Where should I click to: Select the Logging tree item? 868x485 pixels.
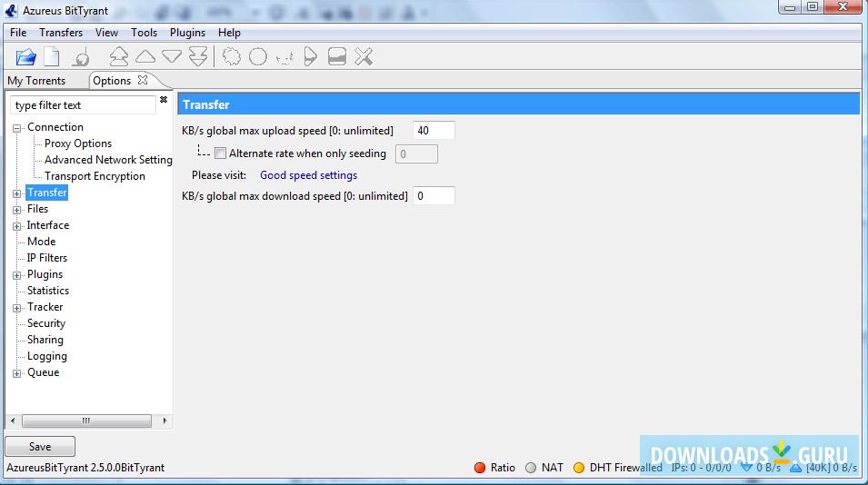[x=47, y=356]
